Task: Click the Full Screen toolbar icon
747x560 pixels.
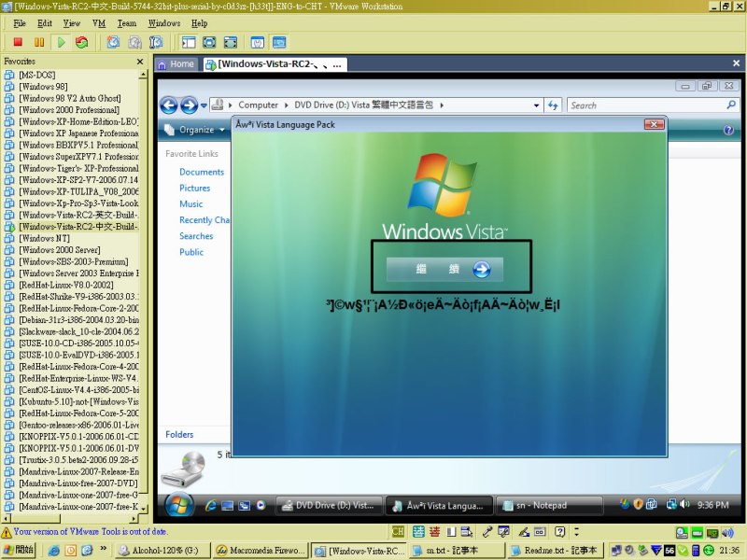Action: [230, 42]
